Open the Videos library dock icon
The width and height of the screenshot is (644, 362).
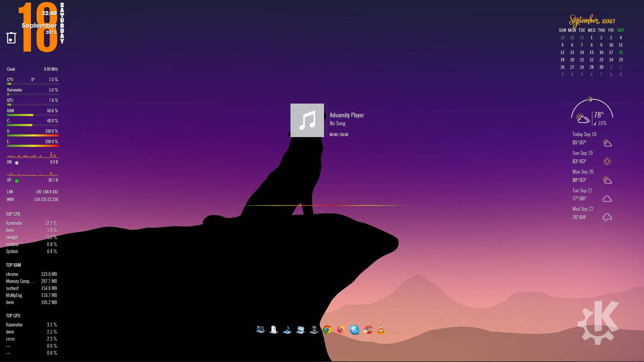click(x=314, y=329)
